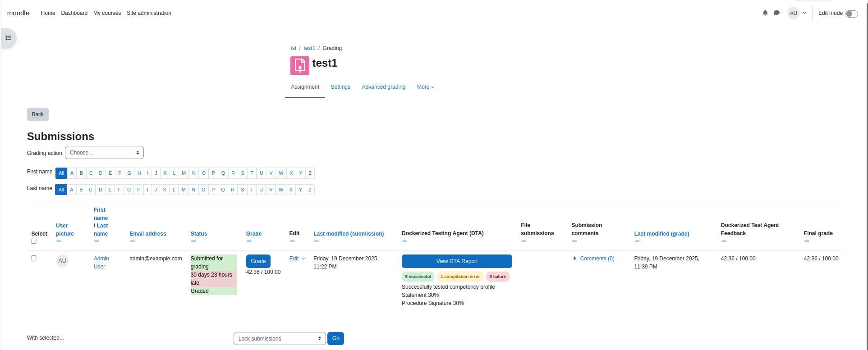Open the notifications bell icon
Image resolution: width=868 pixels, height=350 pixels.
(x=765, y=13)
